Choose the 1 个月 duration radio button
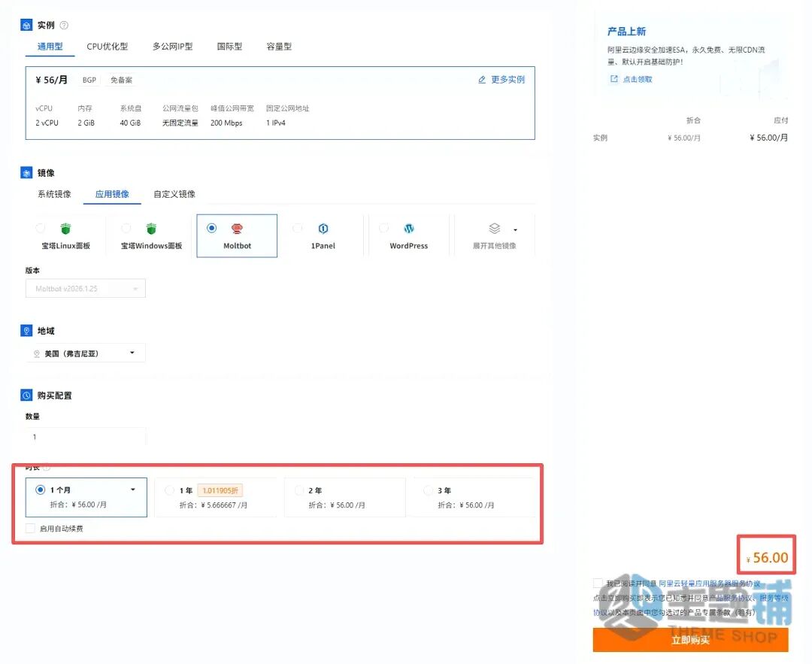 pos(40,490)
